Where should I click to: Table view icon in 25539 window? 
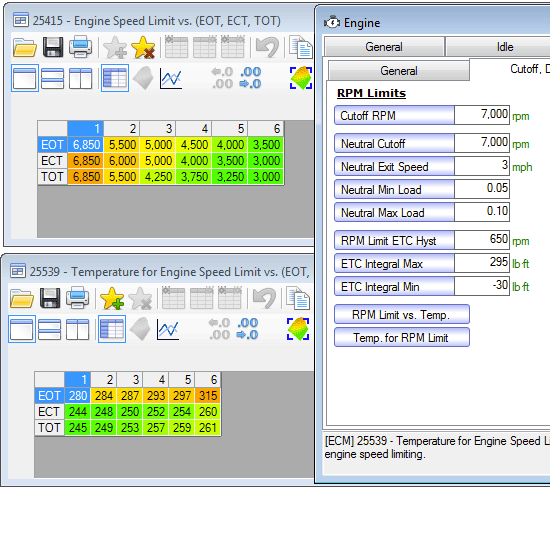(112, 329)
